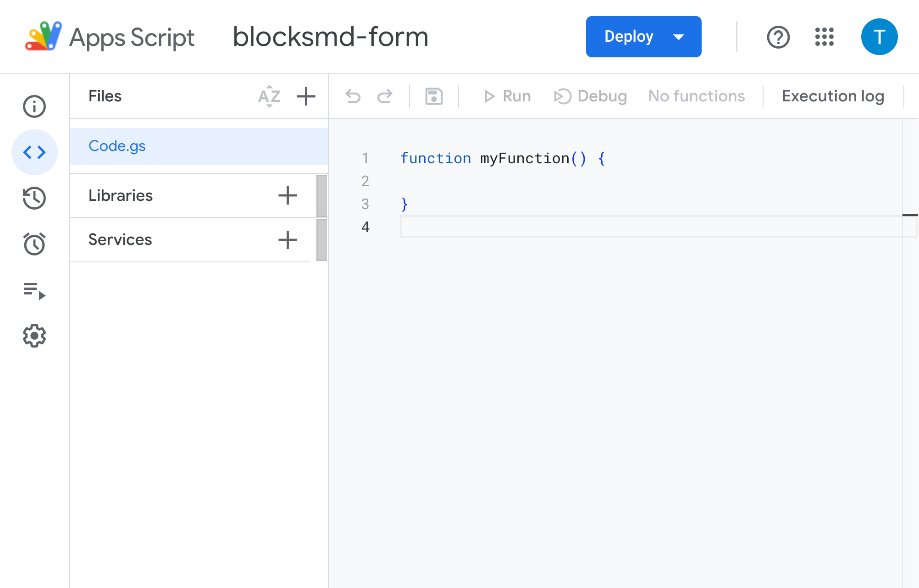Screen dimensions: 919x588
Task: Click the redo arrow in the toolbar
Action: tap(385, 96)
